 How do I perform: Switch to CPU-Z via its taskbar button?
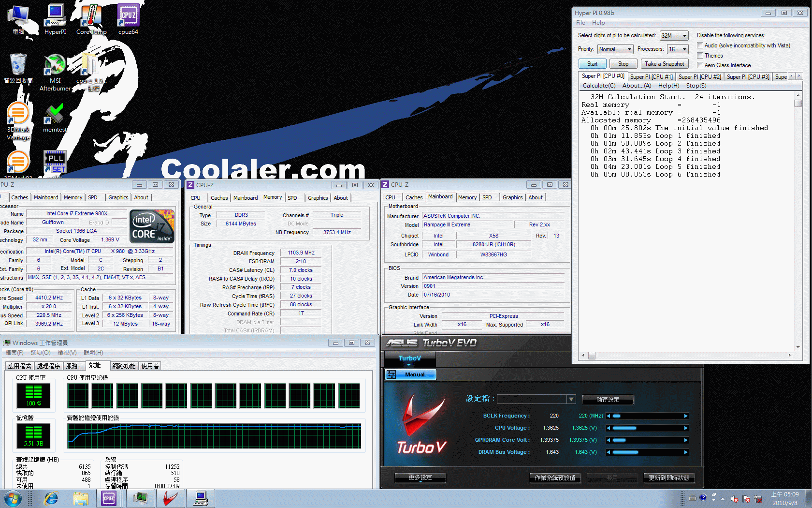tap(109, 498)
